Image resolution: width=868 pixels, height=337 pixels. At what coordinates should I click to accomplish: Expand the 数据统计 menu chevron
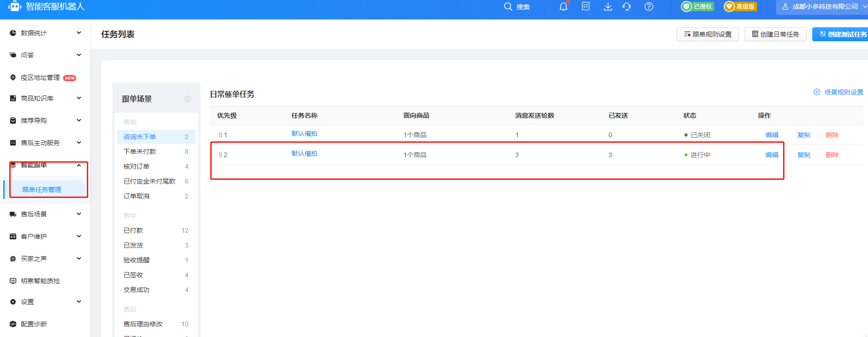[79, 32]
